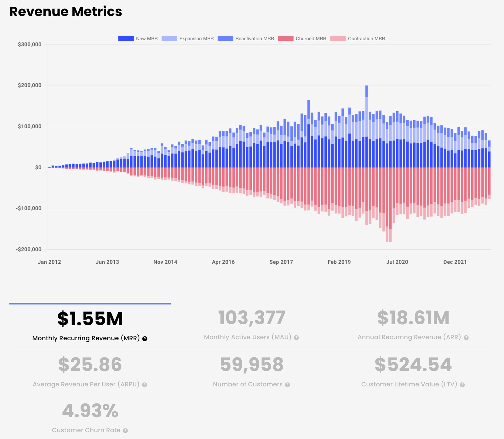Image resolution: width=504 pixels, height=439 pixels.
Task: Click the Number of Customers help icon
Action: point(287,385)
